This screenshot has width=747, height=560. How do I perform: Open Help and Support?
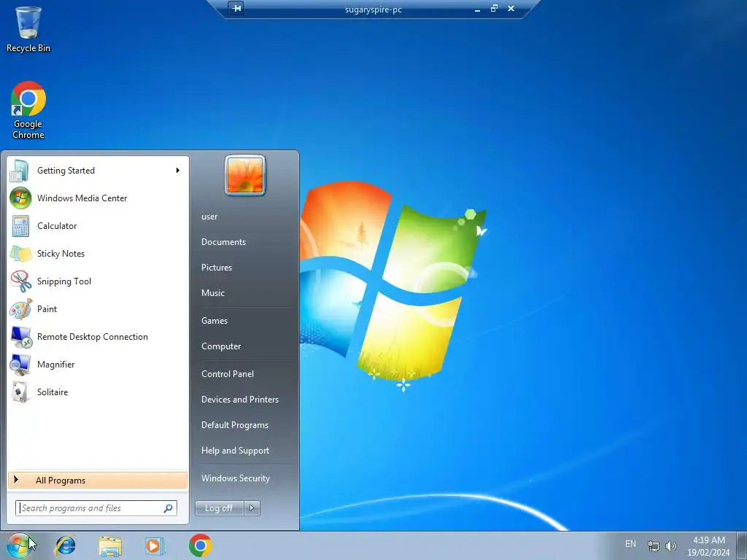pyautogui.click(x=235, y=451)
